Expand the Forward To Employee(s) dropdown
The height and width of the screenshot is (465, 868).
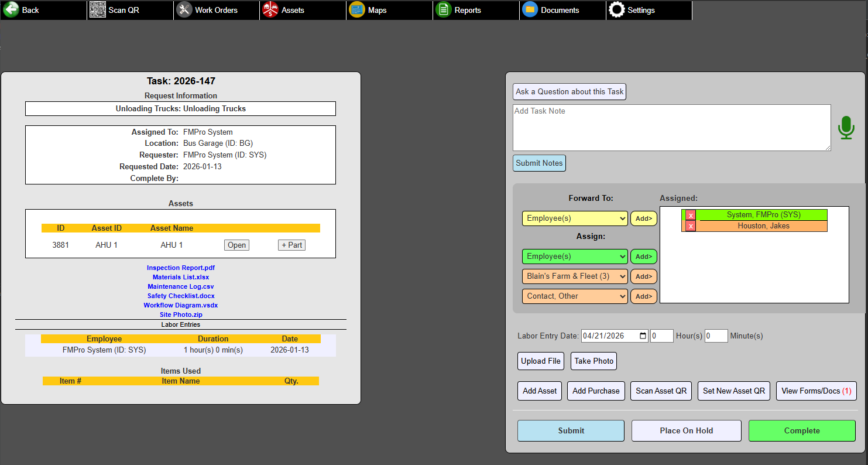(575, 218)
